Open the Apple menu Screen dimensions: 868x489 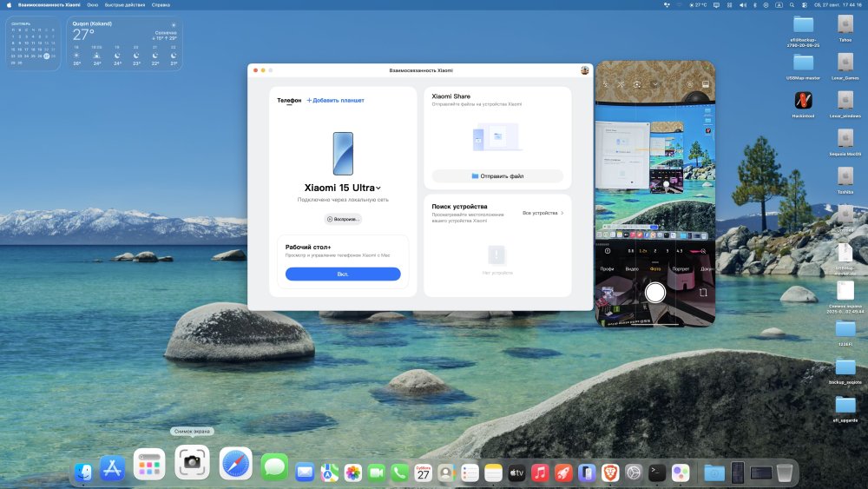click(9, 5)
